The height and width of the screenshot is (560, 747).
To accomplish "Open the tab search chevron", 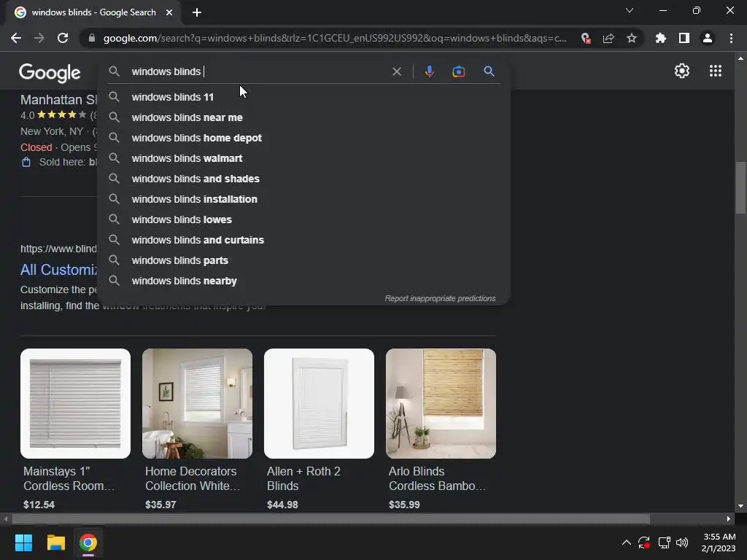I will point(630,10).
